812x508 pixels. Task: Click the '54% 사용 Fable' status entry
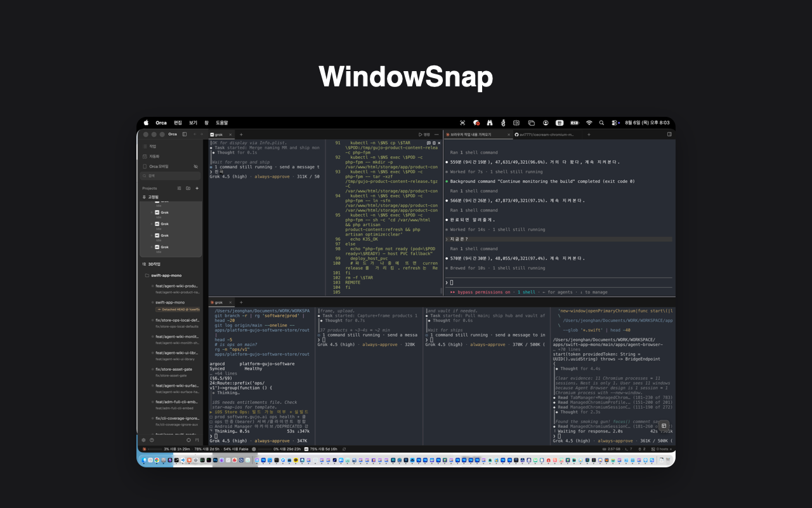point(235,449)
